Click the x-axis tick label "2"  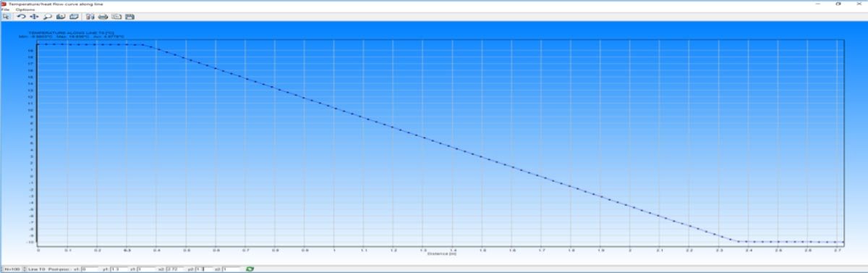point(630,250)
